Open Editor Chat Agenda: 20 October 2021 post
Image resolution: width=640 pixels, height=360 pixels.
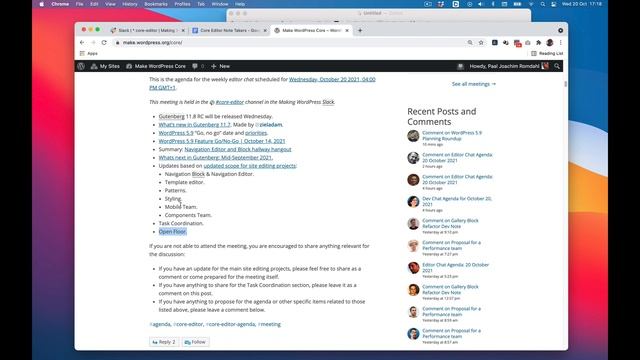tap(456, 267)
